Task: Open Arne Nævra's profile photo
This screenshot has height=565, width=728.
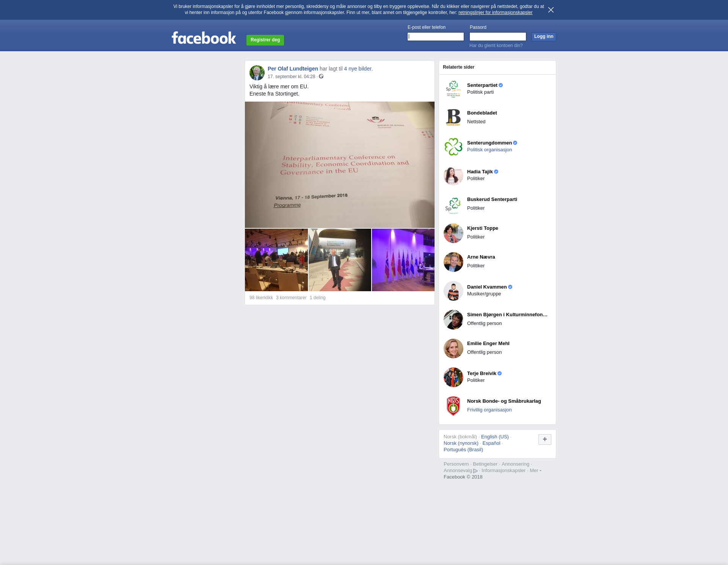Action: click(453, 262)
